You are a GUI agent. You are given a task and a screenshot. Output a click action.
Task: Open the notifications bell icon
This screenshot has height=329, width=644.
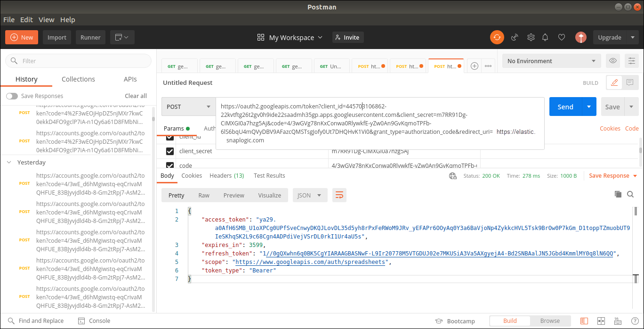click(x=545, y=37)
